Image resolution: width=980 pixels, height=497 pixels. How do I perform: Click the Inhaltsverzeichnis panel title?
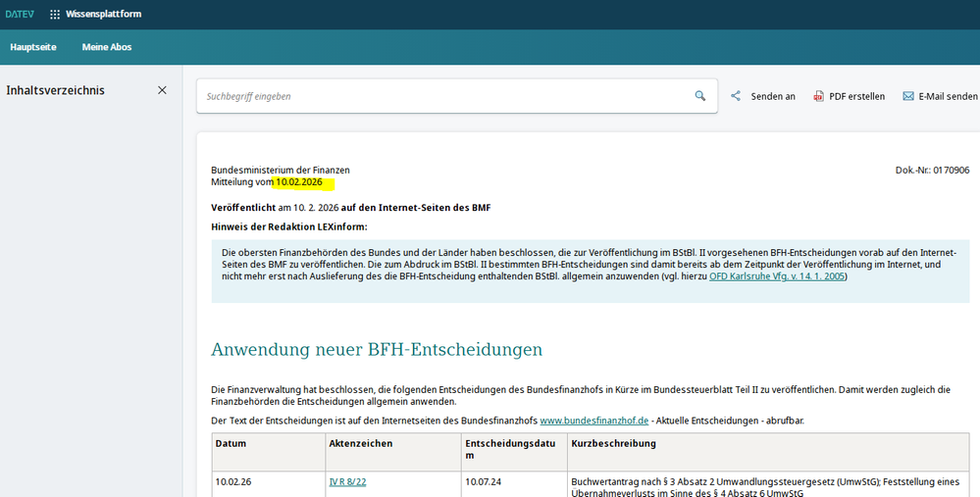click(56, 90)
